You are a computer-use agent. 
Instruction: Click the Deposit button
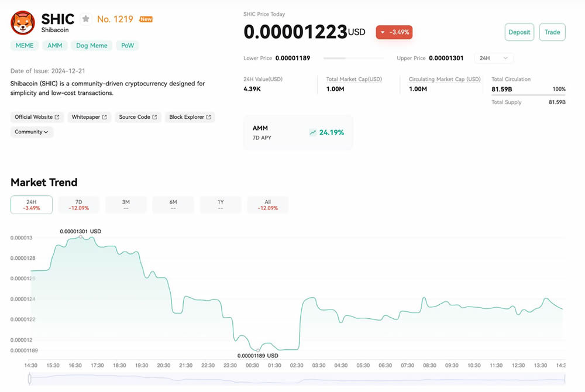coord(519,32)
